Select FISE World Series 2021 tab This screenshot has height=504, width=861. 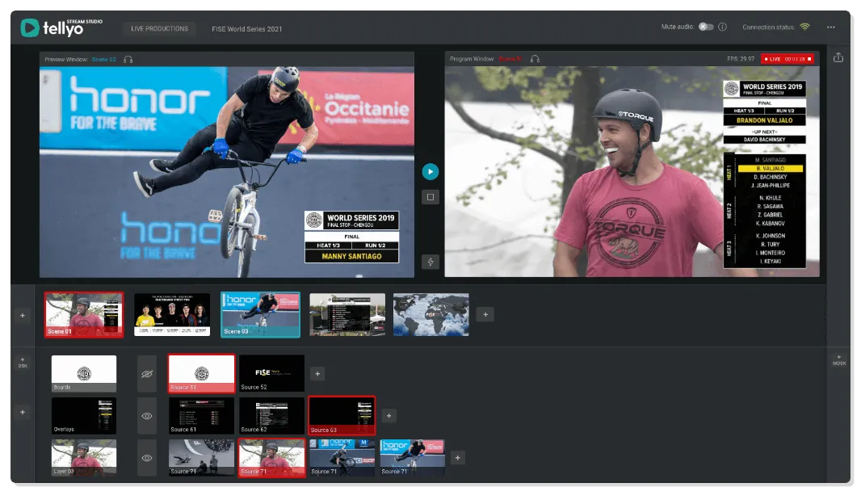[x=246, y=29]
